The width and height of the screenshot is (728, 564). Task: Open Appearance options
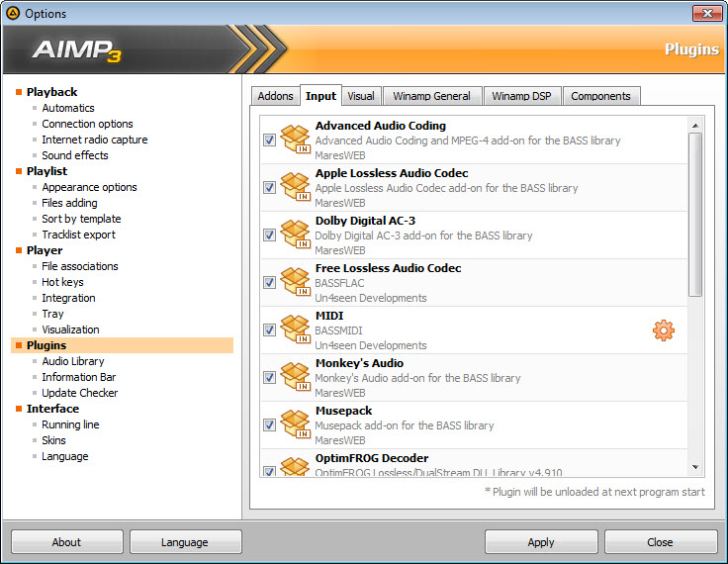tap(89, 187)
